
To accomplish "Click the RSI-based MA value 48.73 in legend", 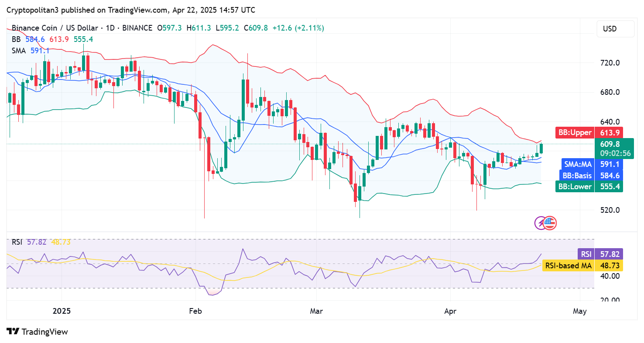I will (61, 242).
